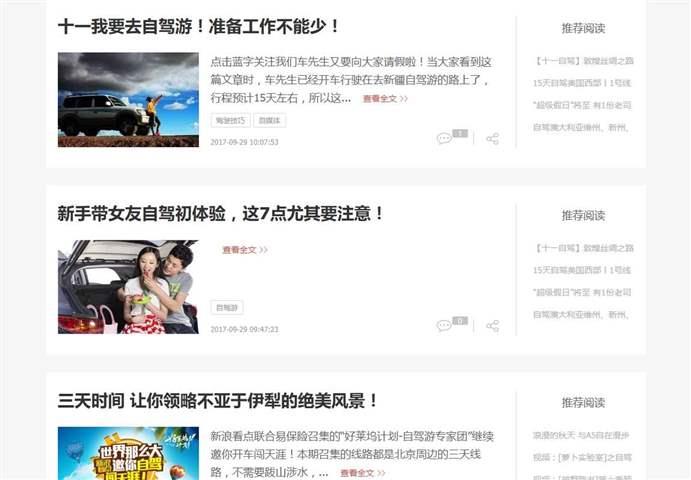The image size is (691, 480).
Task: Select the 自媒体 tag
Action: (x=270, y=121)
